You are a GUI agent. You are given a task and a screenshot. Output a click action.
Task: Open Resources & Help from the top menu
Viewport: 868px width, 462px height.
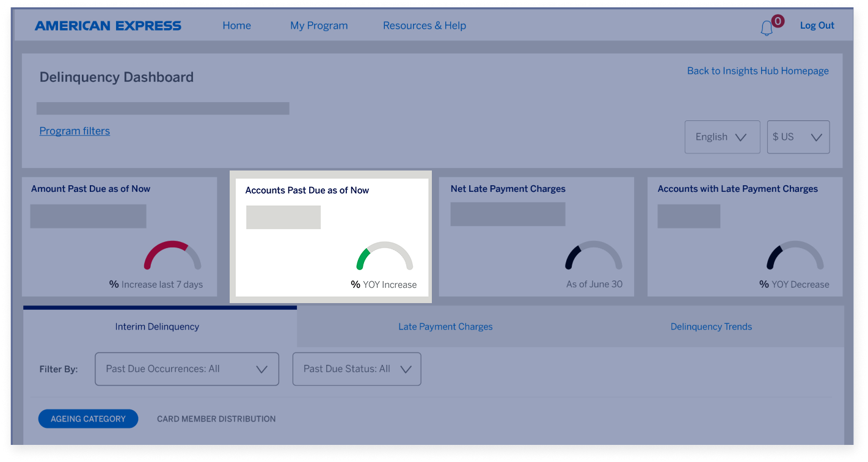(424, 26)
